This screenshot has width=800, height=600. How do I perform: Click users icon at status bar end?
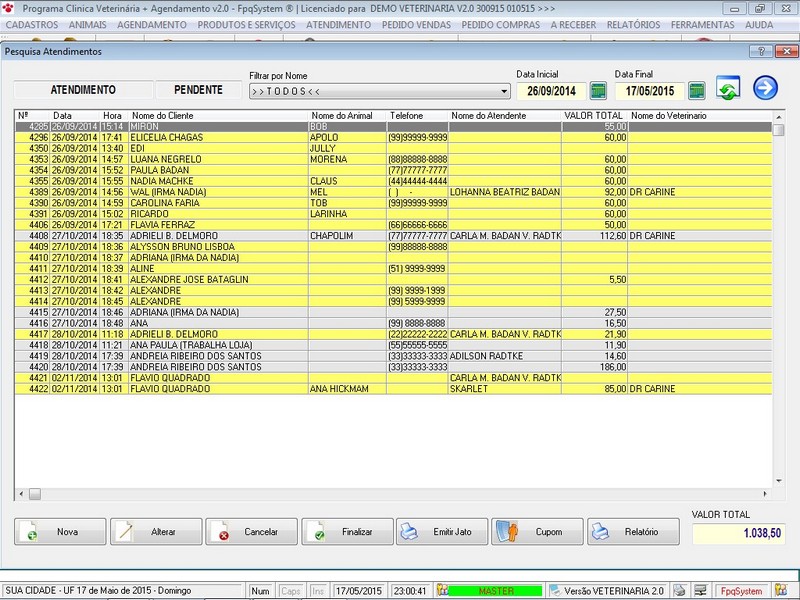[x=781, y=590]
